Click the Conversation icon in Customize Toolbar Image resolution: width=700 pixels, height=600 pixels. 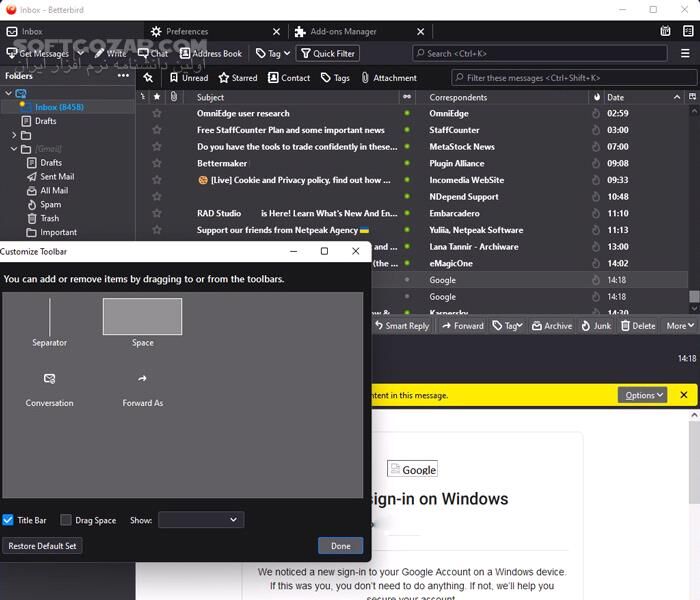click(x=50, y=379)
